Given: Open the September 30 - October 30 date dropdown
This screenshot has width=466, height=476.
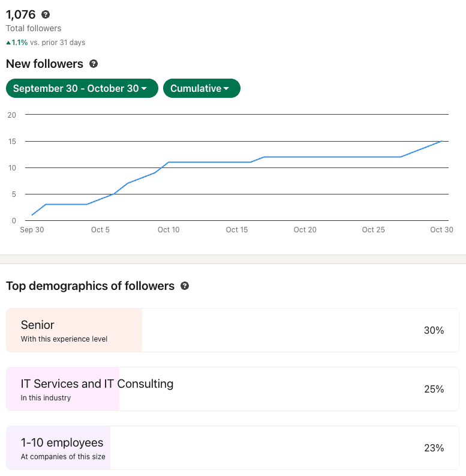Looking at the screenshot, I should (x=82, y=88).
